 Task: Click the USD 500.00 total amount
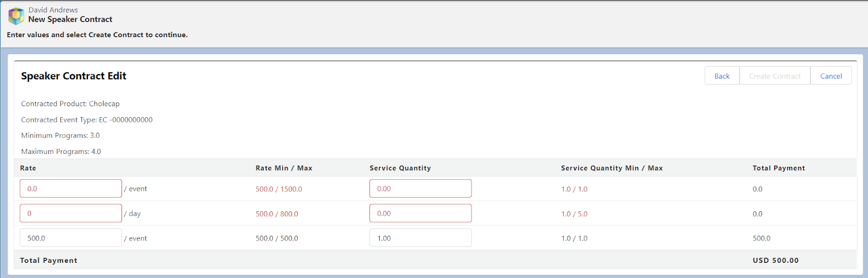[x=775, y=260]
